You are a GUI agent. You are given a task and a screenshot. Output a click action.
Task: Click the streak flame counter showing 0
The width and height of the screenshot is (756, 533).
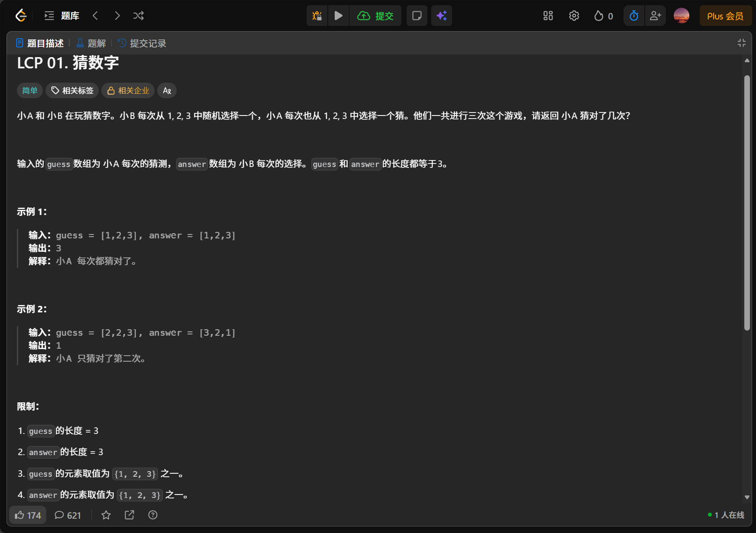coord(604,16)
